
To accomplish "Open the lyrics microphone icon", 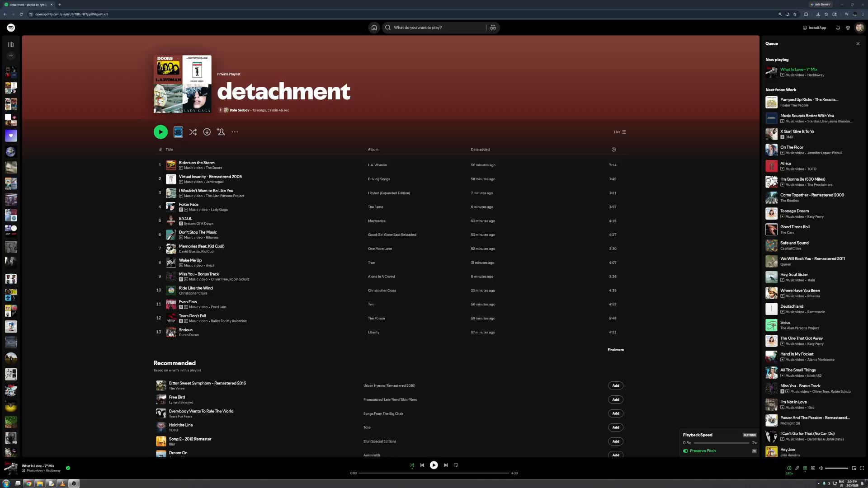I will (797, 468).
